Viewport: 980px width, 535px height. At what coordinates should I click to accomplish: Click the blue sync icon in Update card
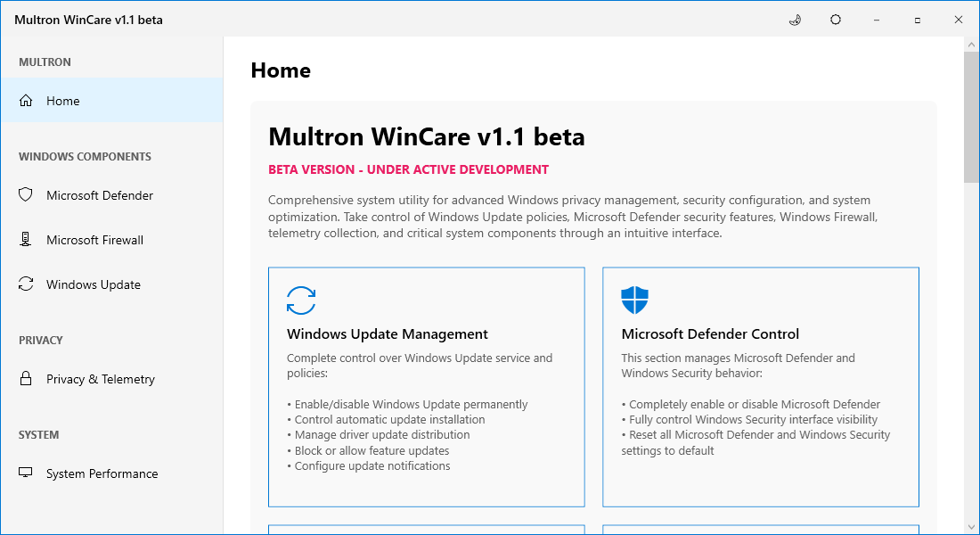[301, 300]
